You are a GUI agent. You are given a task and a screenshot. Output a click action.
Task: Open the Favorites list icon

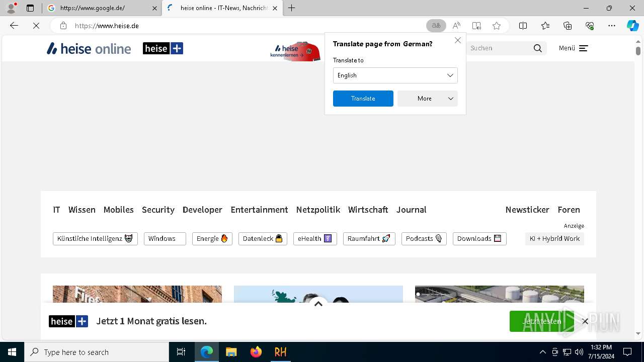click(545, 26)
